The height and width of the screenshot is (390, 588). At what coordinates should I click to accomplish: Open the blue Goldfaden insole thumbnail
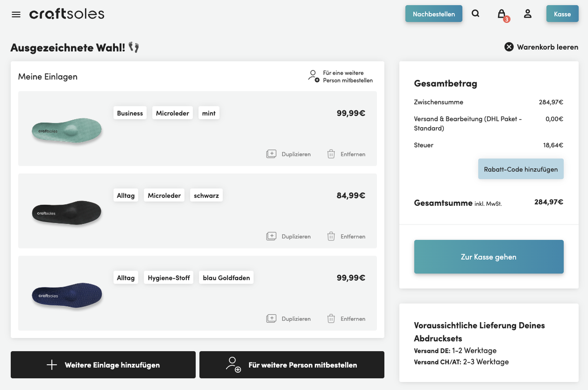pos(67,295)
